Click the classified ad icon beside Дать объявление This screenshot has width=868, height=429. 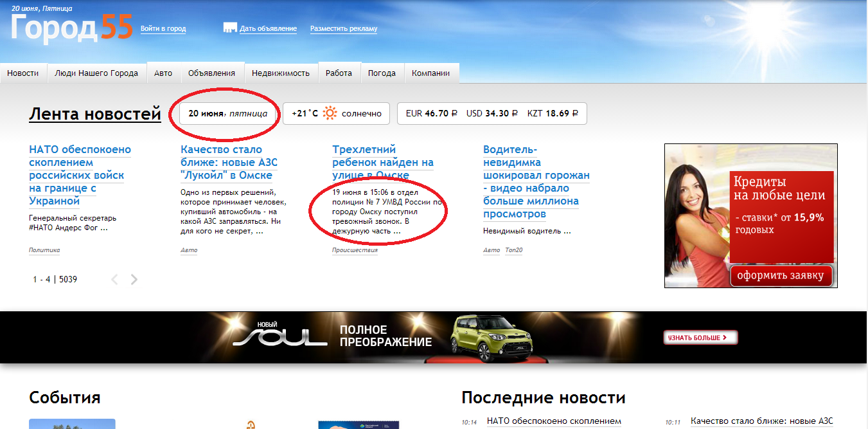click(x=230, y=28)
